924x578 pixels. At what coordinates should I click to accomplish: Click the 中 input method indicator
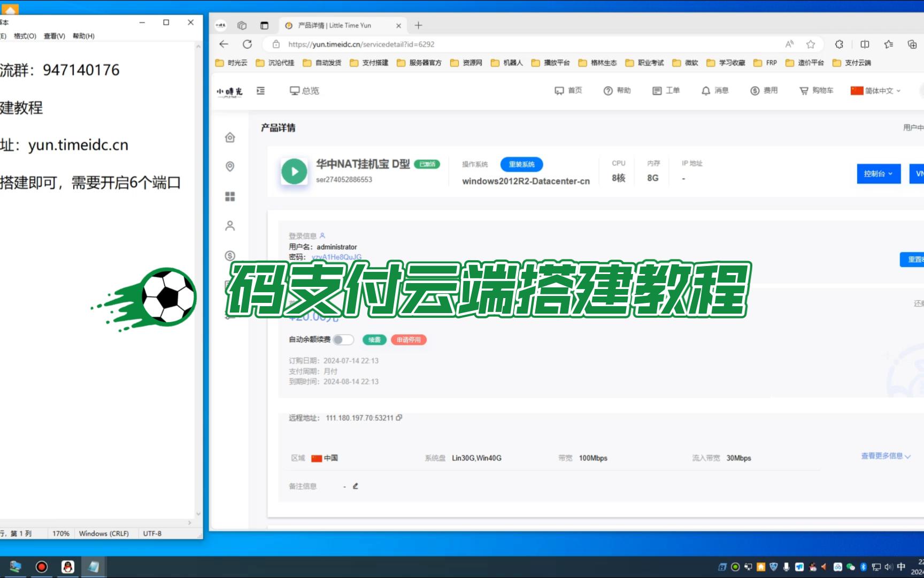coord(901,567)
